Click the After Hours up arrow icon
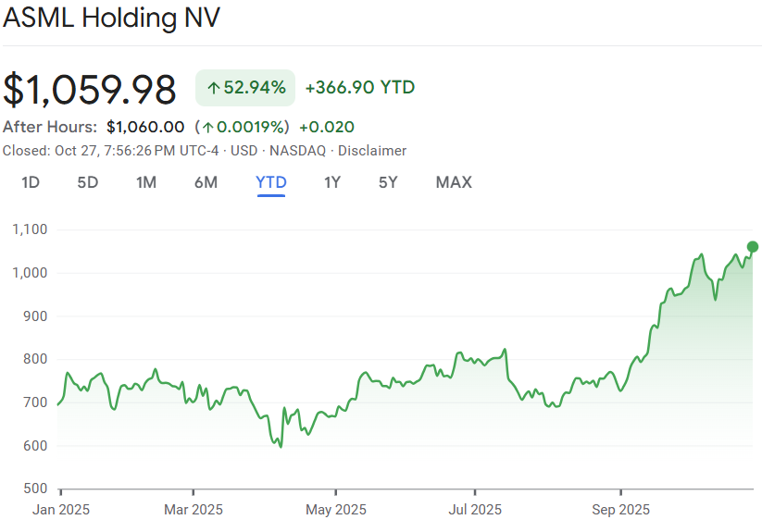 [208, 127]
